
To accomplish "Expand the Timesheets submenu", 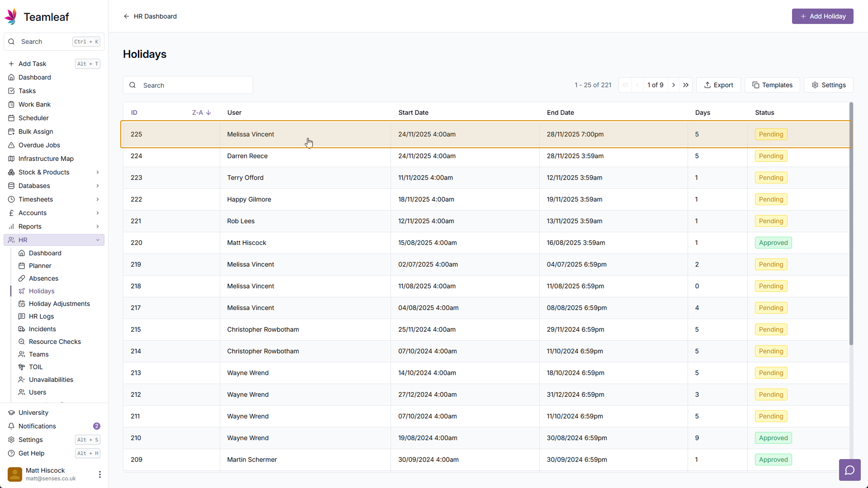I will click(x=97, y=199).
